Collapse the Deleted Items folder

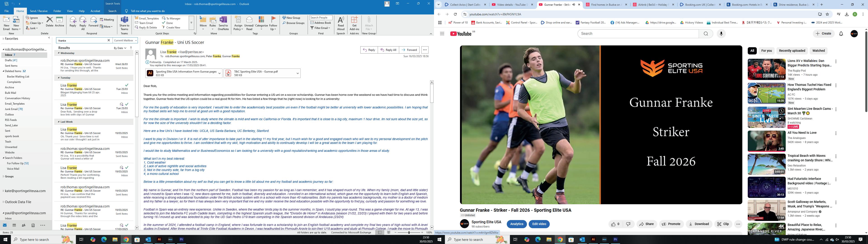[x=3, y=71]
